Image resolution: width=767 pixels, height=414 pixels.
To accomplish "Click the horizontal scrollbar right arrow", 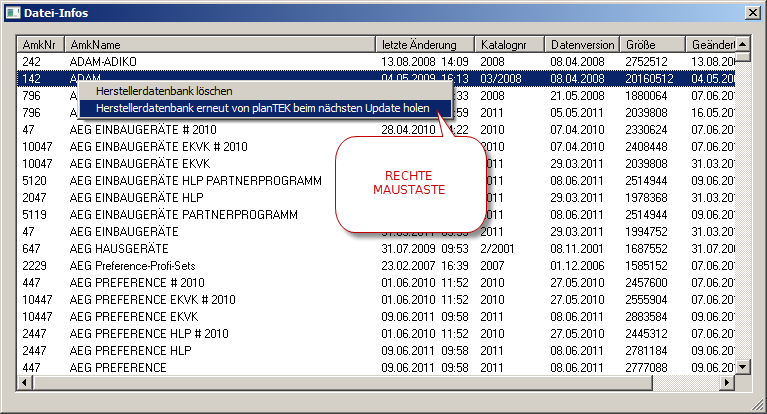I will 727,384.
